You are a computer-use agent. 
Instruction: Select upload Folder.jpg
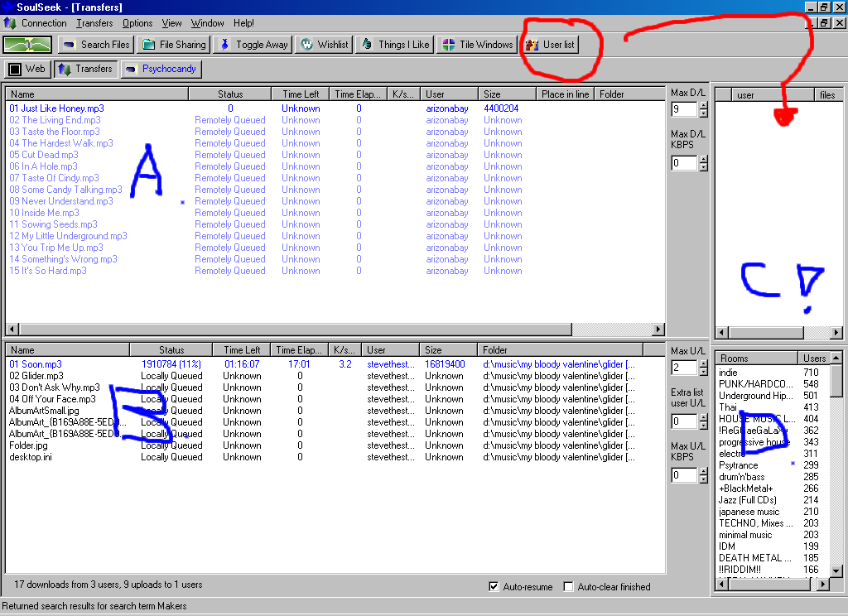[29, 445]
